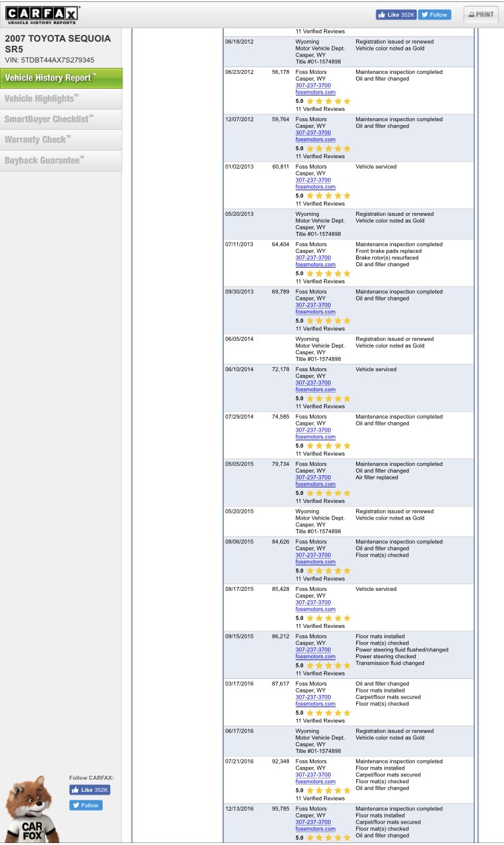Viewport: 504px width, 845px height.
Task: Click fossmotors.com link in 06/23/2012 entry
Action: click(x=315, y=92)
